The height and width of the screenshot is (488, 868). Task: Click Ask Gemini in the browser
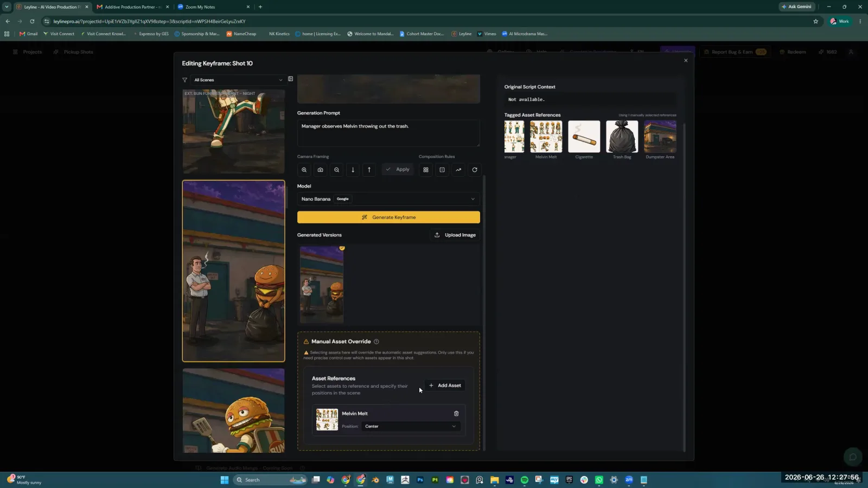[x=797, y=7]
